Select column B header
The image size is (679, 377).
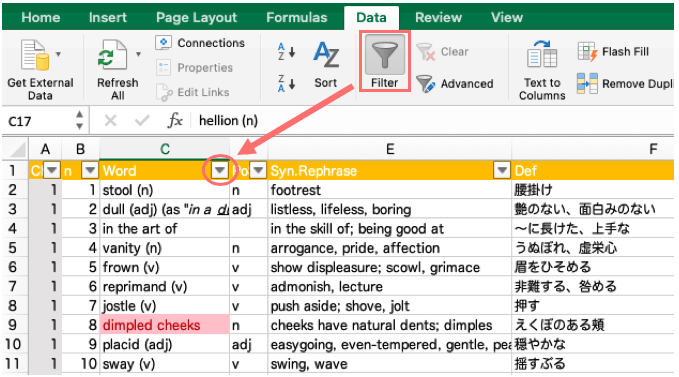click(81, 149)
